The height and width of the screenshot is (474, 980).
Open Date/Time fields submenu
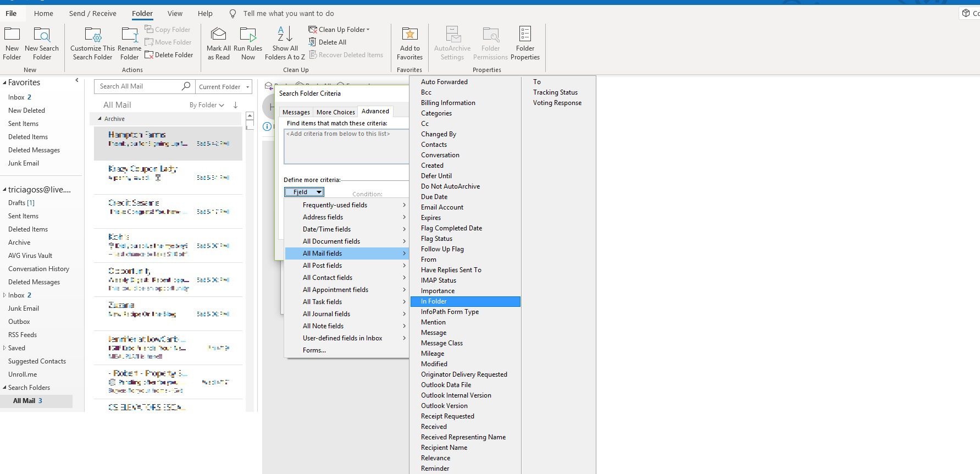point(347,229)
